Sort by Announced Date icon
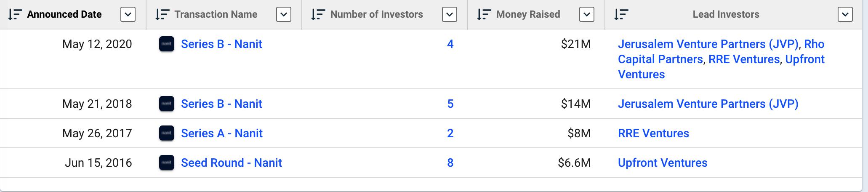Image resolution: width=868 pixels, height=192 pixels. (x=15, y=14)
